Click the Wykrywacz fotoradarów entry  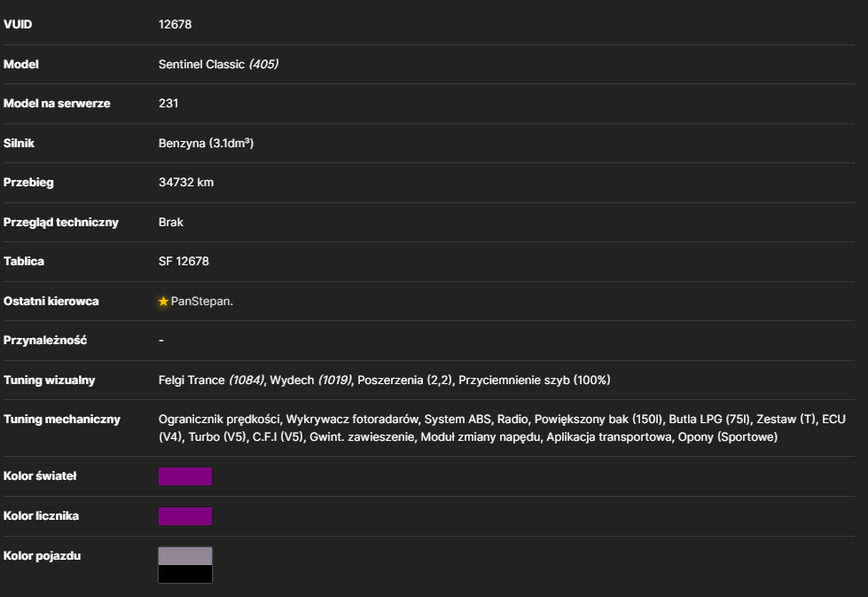(x=352, y=420)
